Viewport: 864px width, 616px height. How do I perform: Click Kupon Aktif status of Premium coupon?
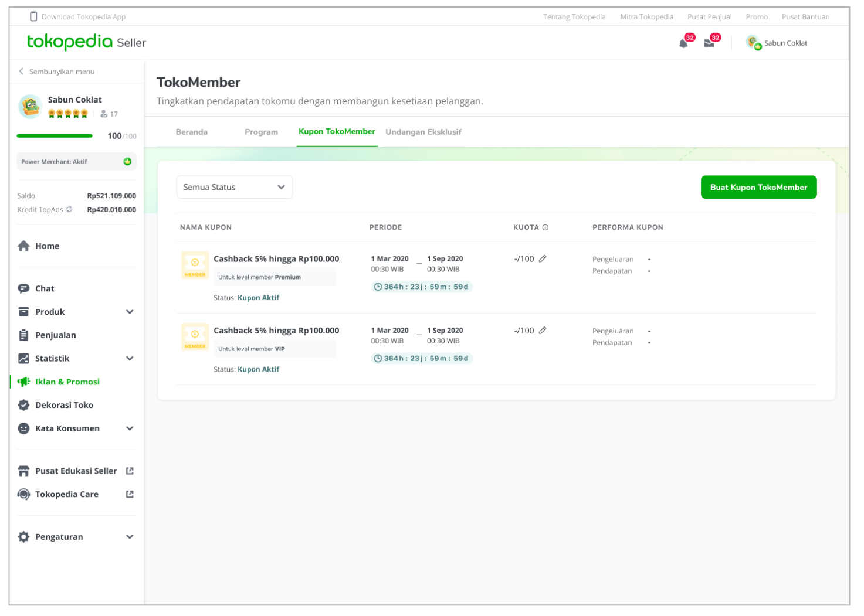coord(258,298)
